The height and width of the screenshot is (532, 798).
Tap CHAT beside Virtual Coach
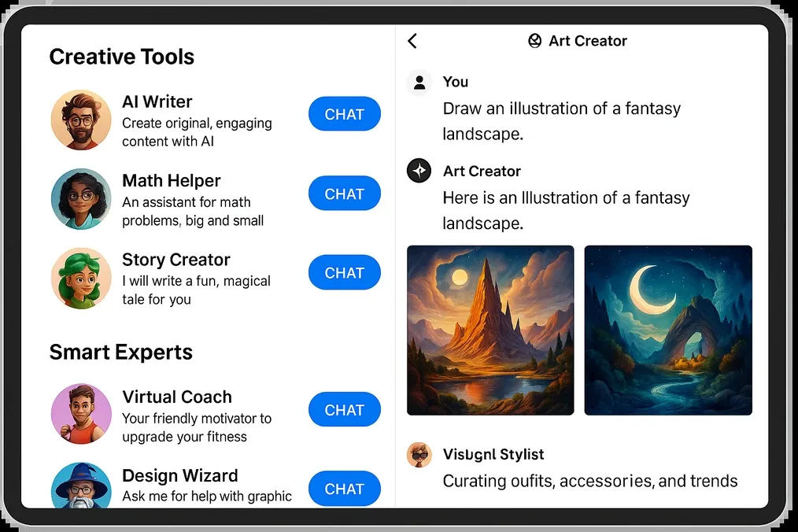click(x=344, y=410)
